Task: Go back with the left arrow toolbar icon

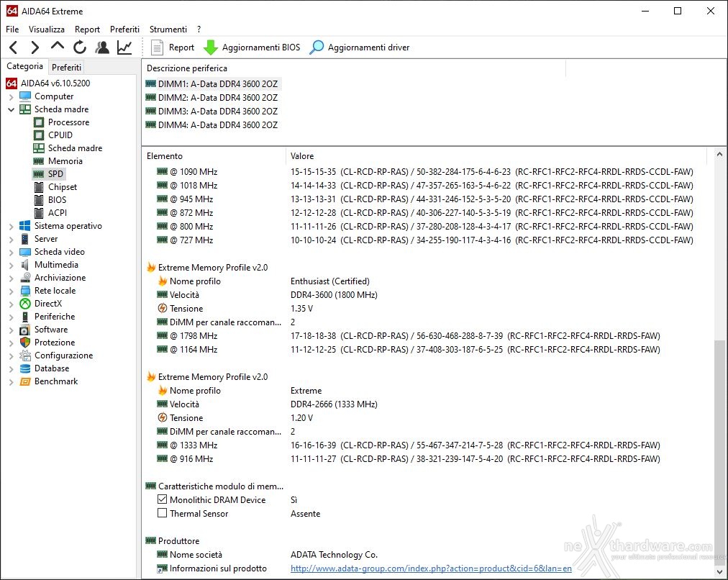Action: 14,47
